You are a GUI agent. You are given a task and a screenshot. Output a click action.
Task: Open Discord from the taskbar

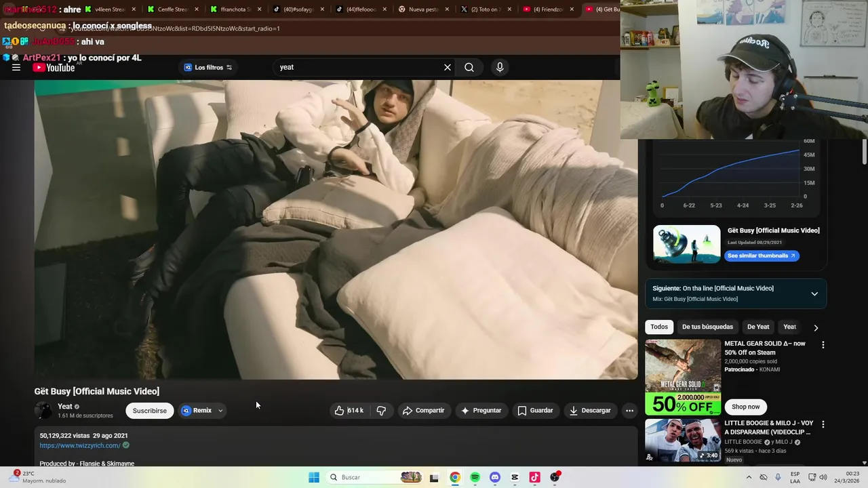tap(495, 477)
